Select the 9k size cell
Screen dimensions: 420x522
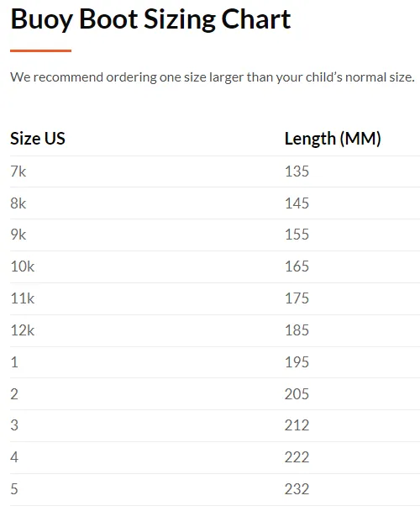(x=18, y=235)
